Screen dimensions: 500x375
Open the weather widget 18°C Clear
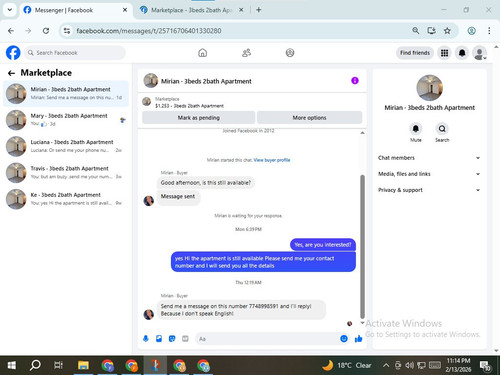[x=347, y=365]
